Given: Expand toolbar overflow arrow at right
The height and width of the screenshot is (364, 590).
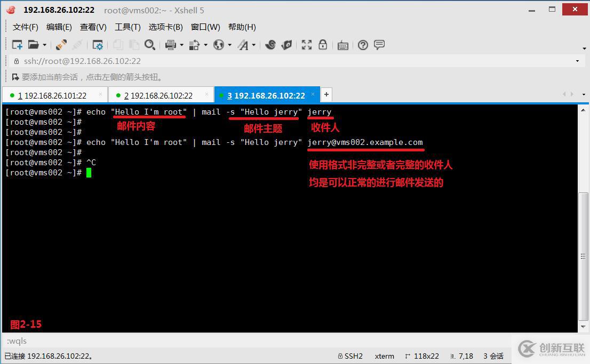Looking at the screenshot, I should click(584, 48).
